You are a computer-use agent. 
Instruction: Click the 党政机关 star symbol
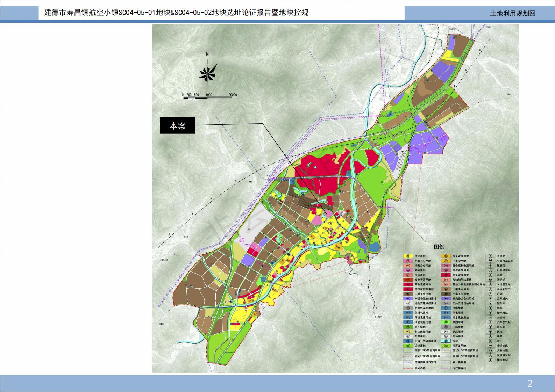(490, 299)
